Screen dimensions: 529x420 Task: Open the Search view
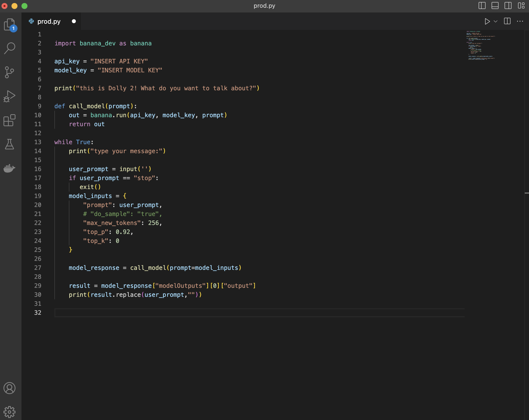click(x=9, y=48)
